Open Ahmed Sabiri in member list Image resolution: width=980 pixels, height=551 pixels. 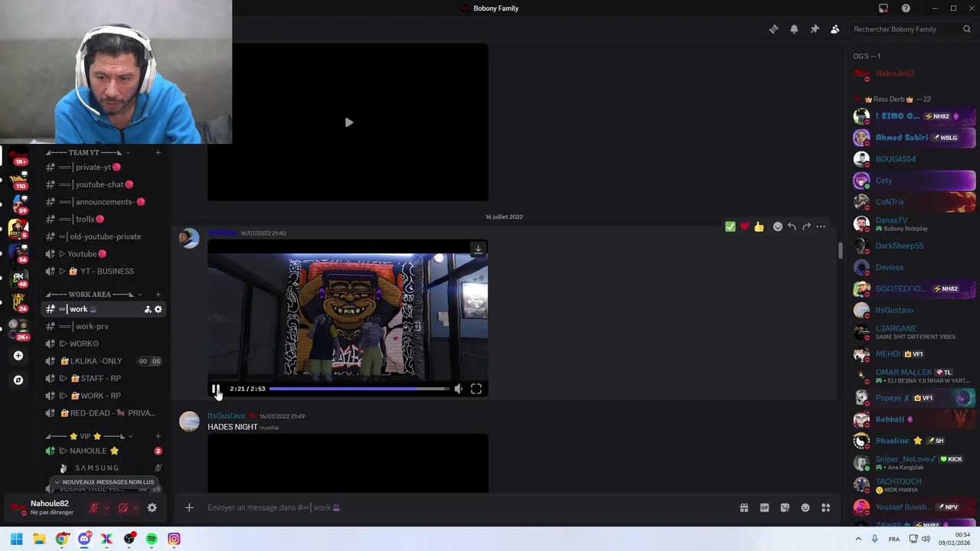(914, 138)
